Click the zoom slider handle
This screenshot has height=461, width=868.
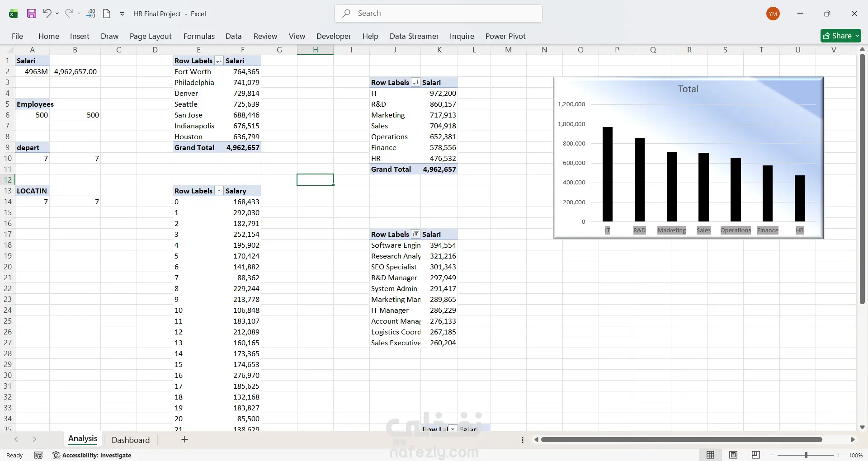point(806,455)
